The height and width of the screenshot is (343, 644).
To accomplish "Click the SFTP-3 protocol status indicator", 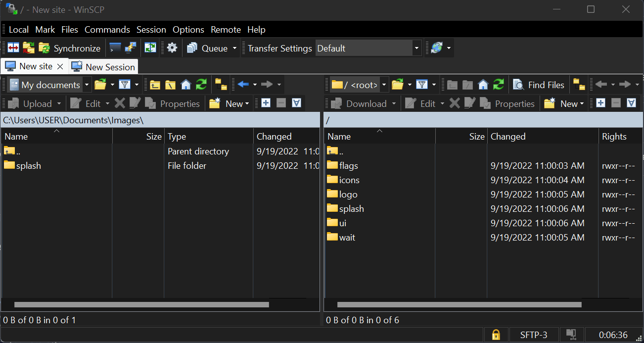I will [x=534, y=335].
